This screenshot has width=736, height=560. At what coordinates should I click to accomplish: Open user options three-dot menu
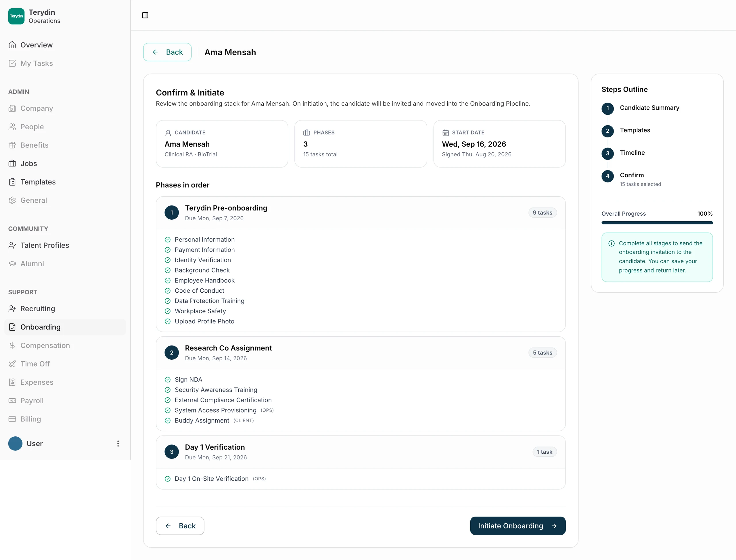tap(118, 444)
